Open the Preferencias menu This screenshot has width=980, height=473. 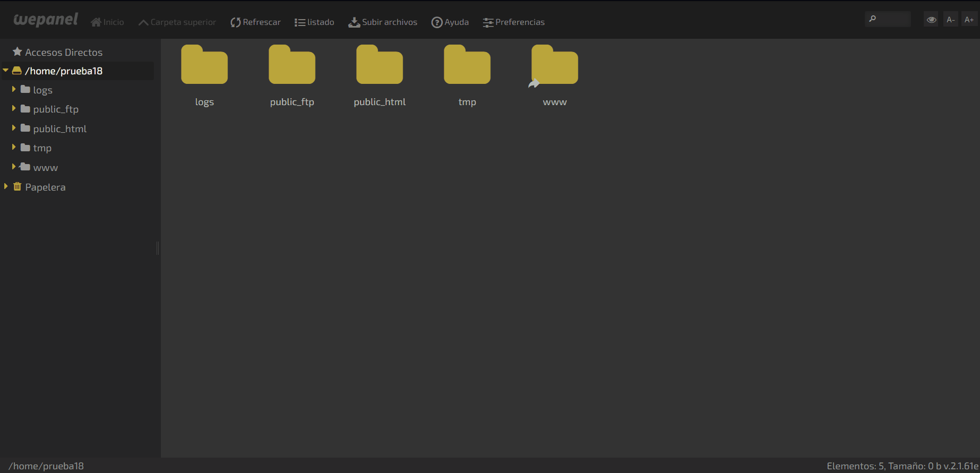tap(514, 22)
